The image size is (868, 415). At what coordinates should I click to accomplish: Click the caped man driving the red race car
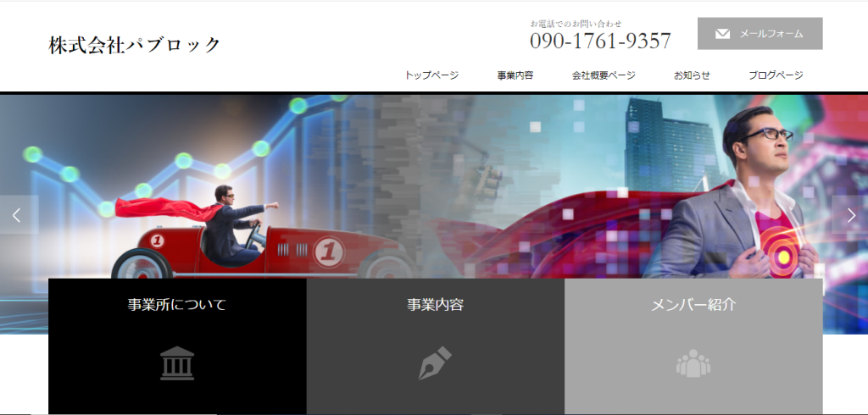coord(227,222)
